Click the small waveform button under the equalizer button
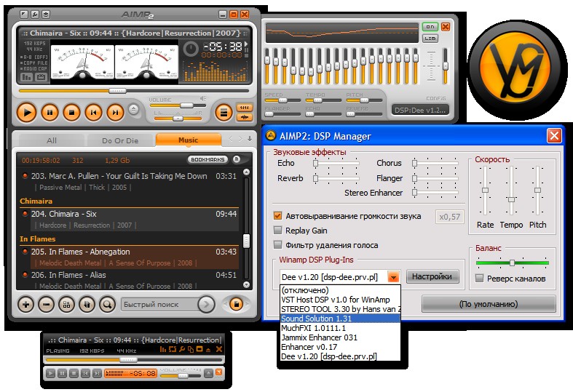 click(245, 117)
